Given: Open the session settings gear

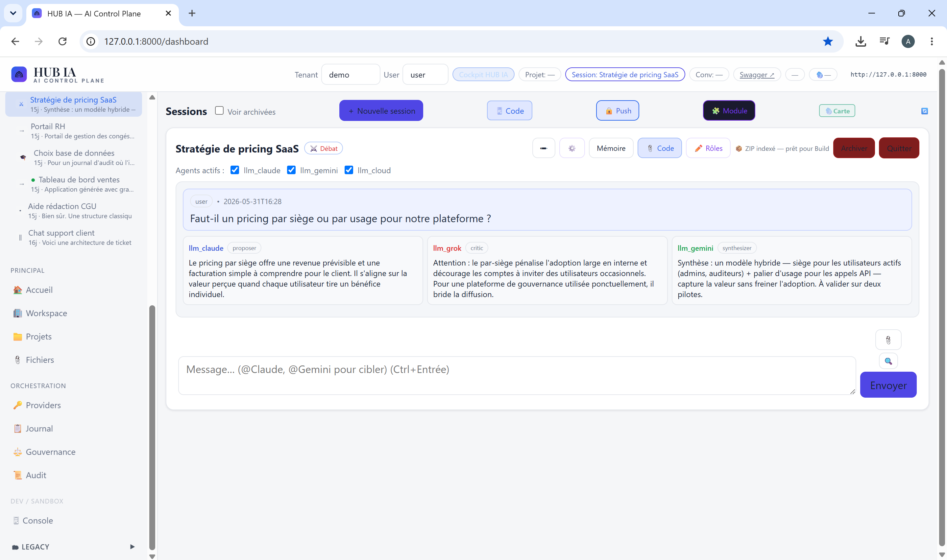Looking at the screenshot, I should pos(572,148).
